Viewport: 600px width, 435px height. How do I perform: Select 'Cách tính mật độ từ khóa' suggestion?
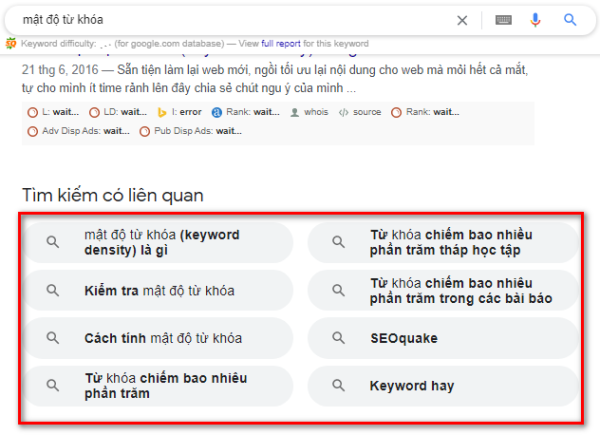coord(158,338)
